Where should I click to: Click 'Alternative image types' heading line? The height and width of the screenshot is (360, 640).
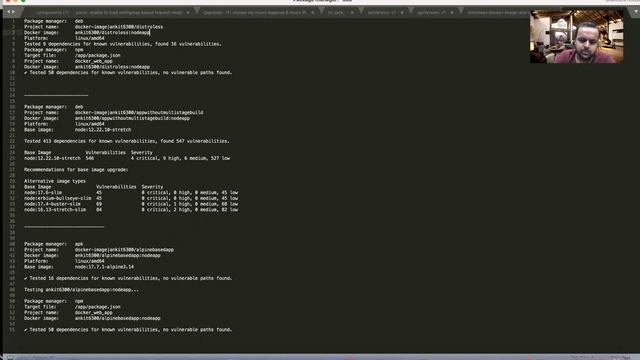point(55,181)
